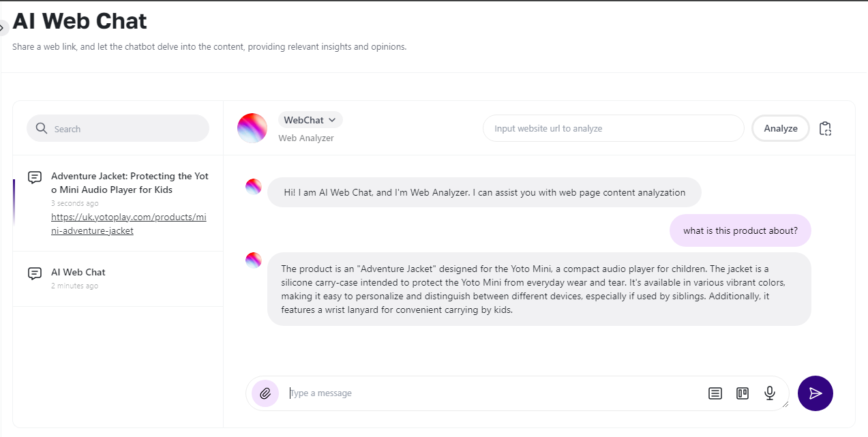Open the yotoplay mini-adventure-jacket link

coord(128,224)
